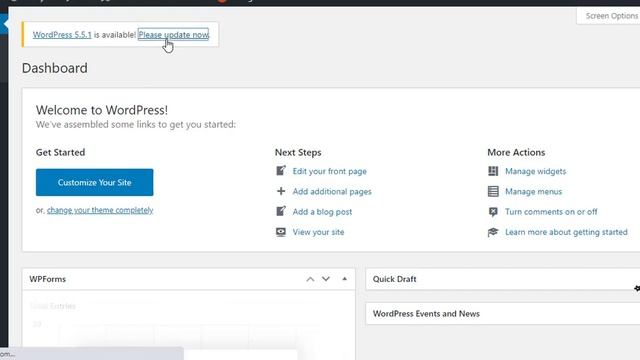Viewport: 640px width, 360px height.
Task: Open the WordPress 5.5.1 release link
Action: pos(62,35)
